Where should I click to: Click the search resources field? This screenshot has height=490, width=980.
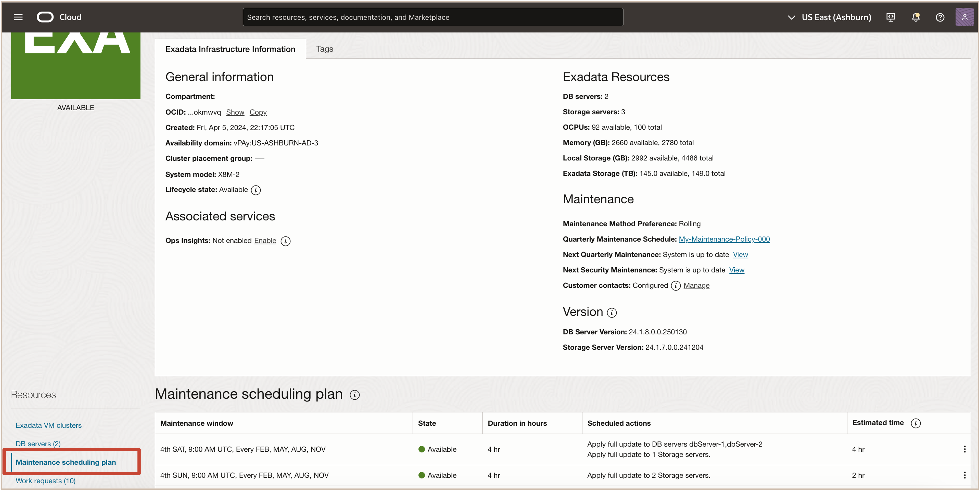point(432,17)
